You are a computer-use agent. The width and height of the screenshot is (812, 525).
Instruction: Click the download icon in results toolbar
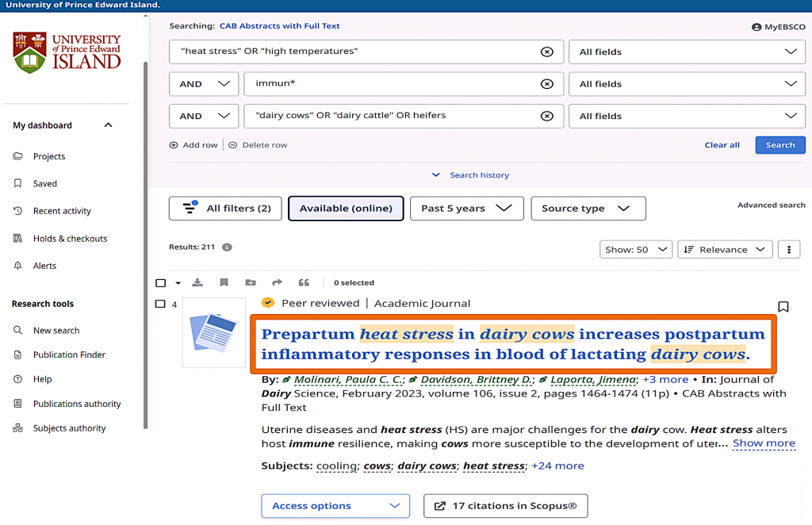click(x=198, y=282)
